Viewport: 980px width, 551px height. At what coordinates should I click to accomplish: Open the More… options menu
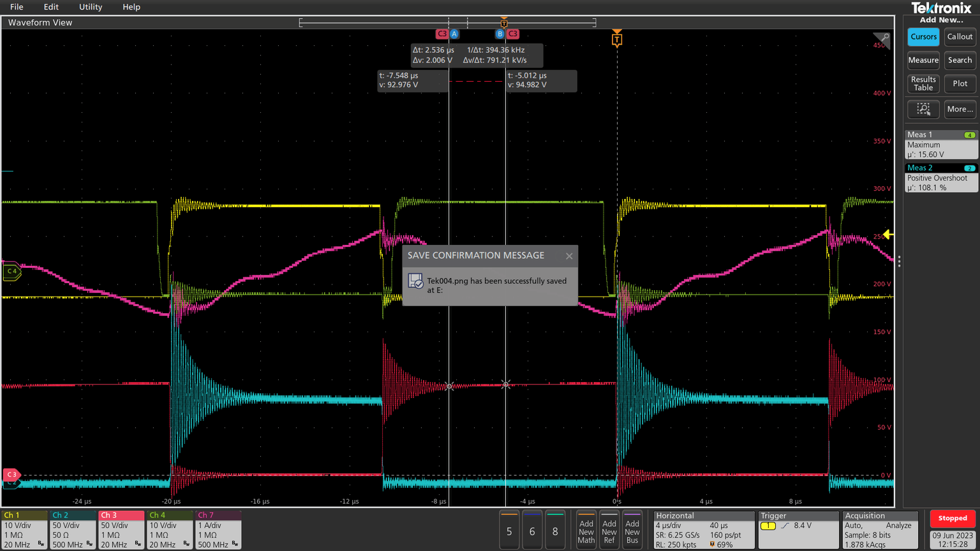pyautogui.click(x=960, y=109)
